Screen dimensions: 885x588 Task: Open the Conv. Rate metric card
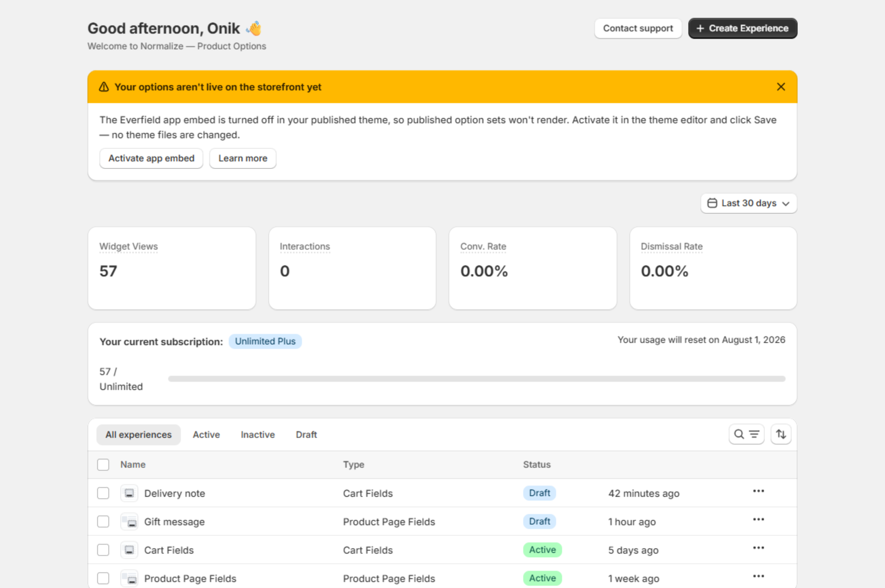533,268
